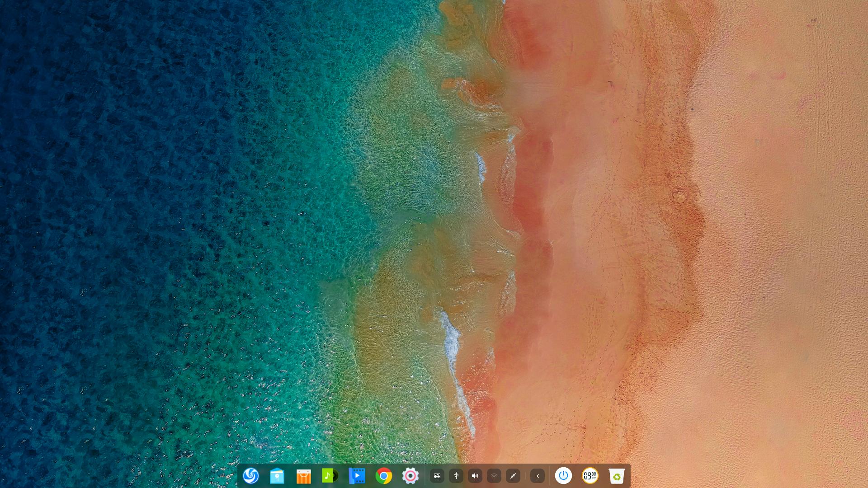
Task: Toggle the slider plugin in the system tray
Action: (x=513, y=475)
